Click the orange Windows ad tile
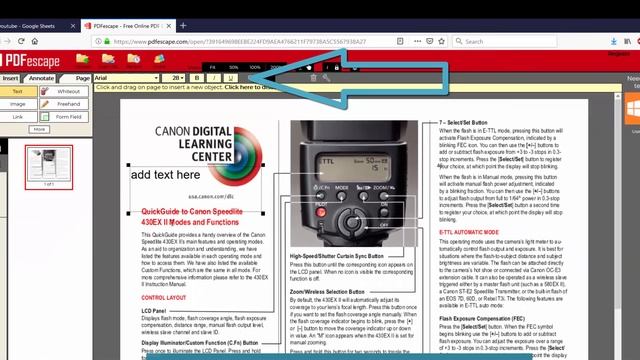 632,108
